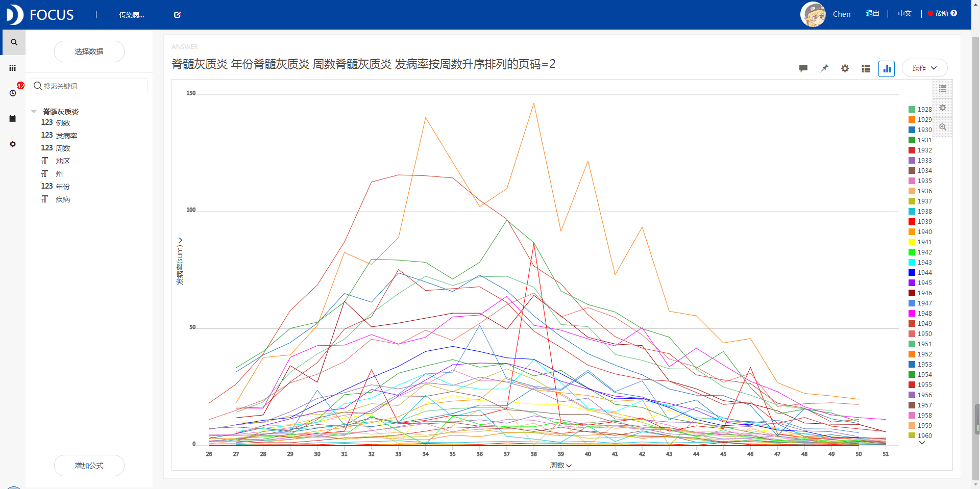Click the 帮助 help link

coord(942,13)
